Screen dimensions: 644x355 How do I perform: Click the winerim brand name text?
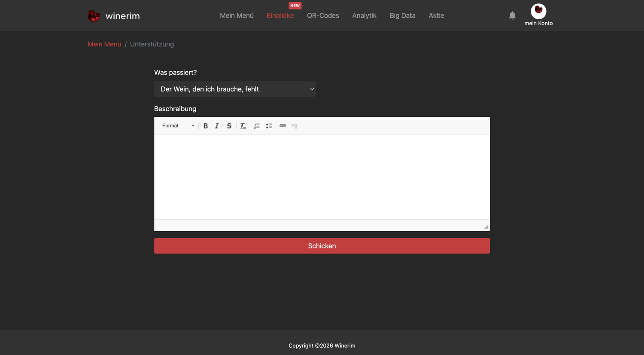[123, 16]
